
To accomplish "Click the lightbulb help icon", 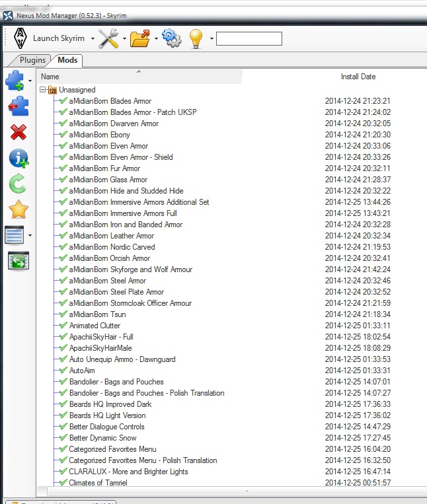I will tap(196, 38).
